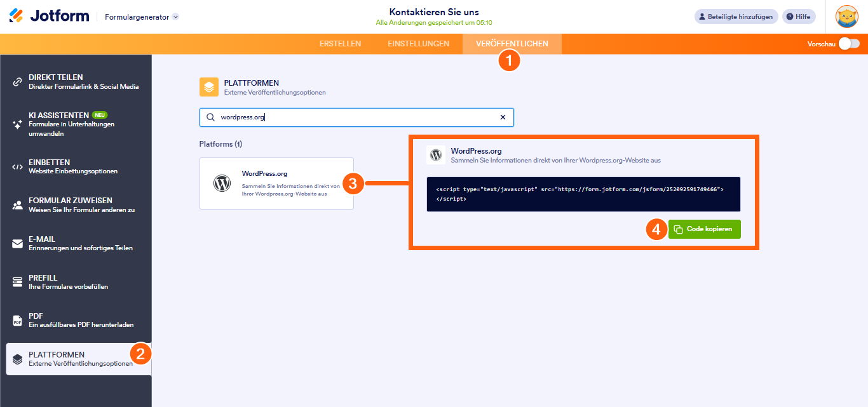Click the layers icon for Plattformen sidebar
The width and height of the screenshot is (868, 407).
[x=18, y=359]
